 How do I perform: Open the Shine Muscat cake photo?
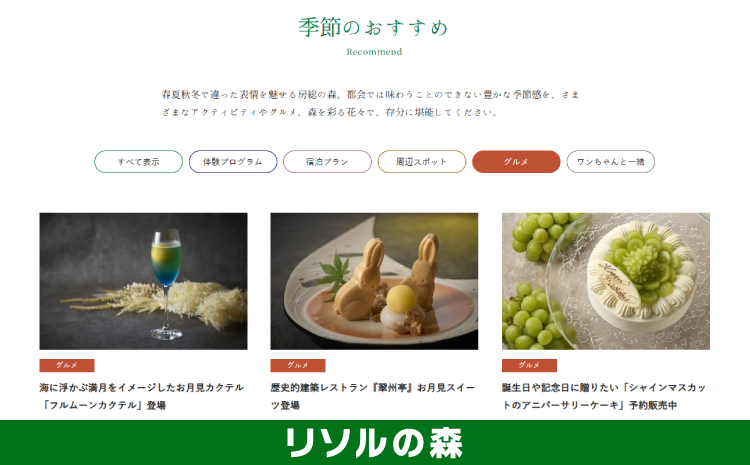606,281
